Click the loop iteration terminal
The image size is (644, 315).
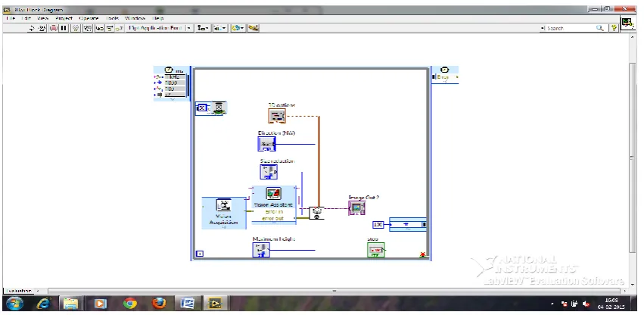[199, 254]
